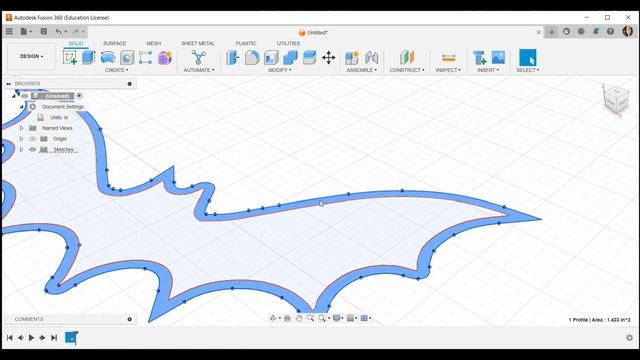Expand the Named Views folder
This screenshot has height=360, width=640.
point(22,128)
